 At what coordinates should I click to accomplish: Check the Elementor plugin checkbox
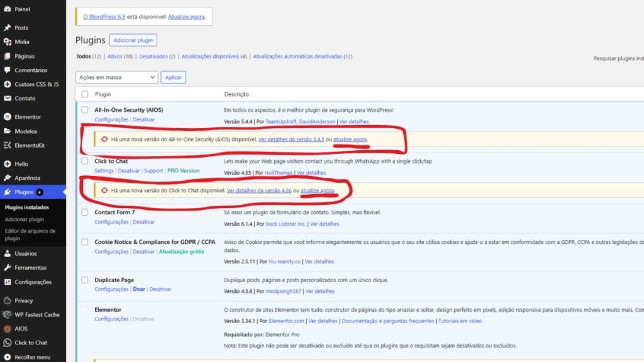click(x=84, y=309)
